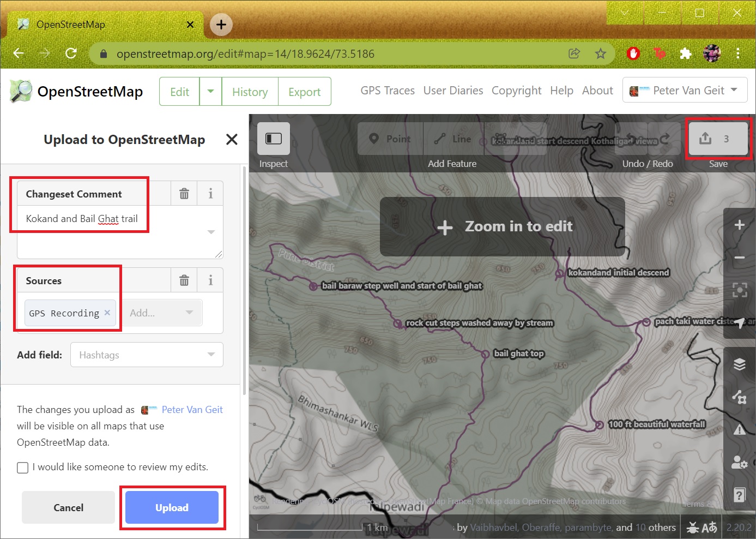Close the OpenStreetMap browser tab
This screenshot has height=539, width=756.
coord(190,25)
